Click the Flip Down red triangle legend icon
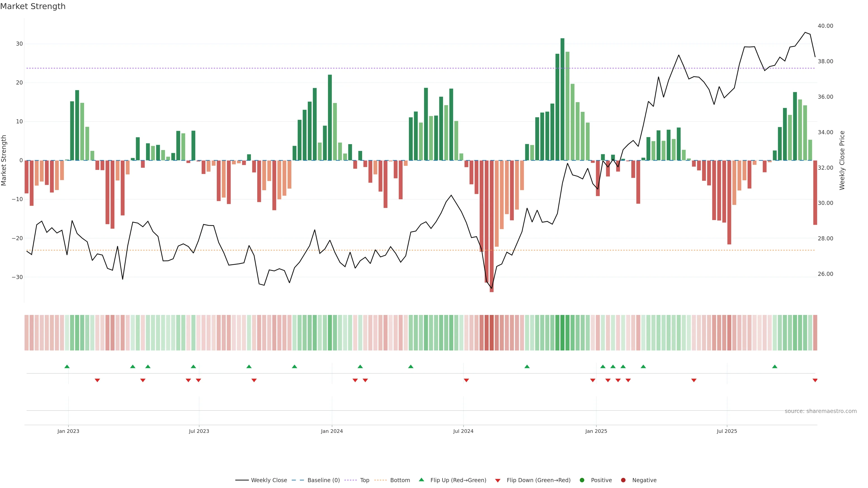 [x=498, y=481]
